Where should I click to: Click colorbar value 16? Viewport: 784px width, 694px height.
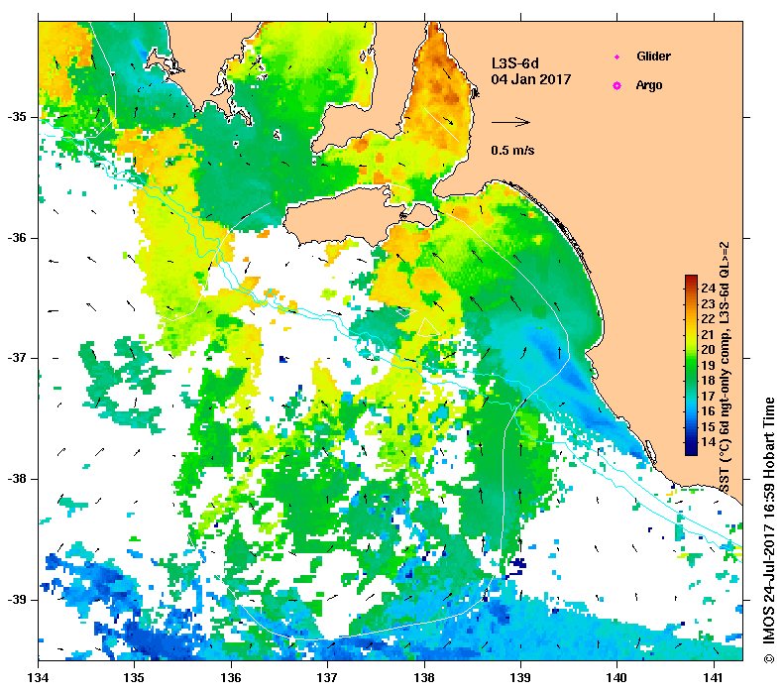tap(708, 411)
